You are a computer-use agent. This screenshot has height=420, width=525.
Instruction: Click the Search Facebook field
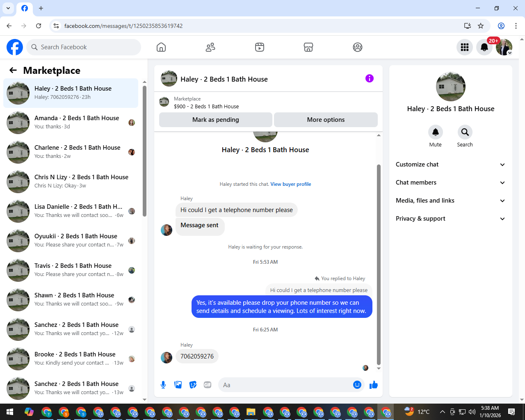(84, 47)
